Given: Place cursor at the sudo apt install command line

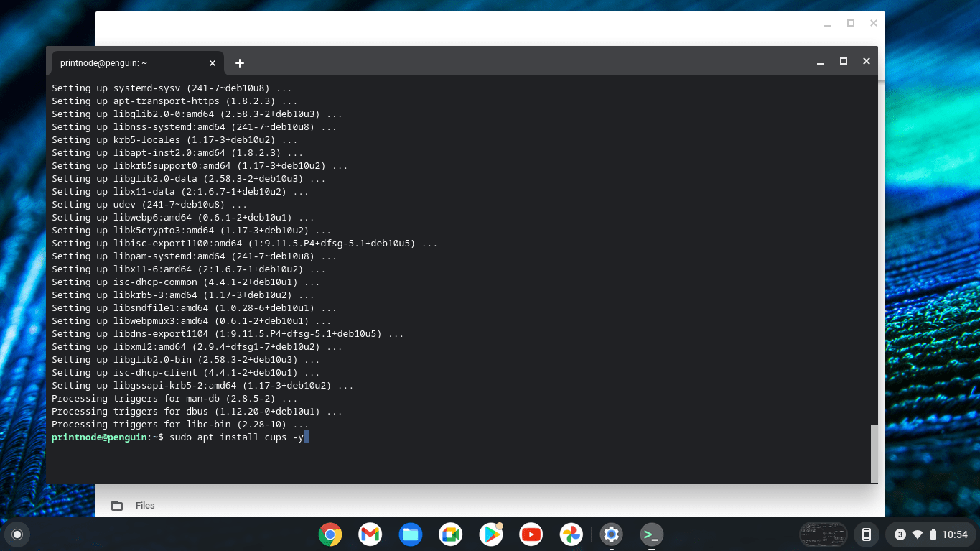Looking at the screenshot, I should (x=237, y=437).
